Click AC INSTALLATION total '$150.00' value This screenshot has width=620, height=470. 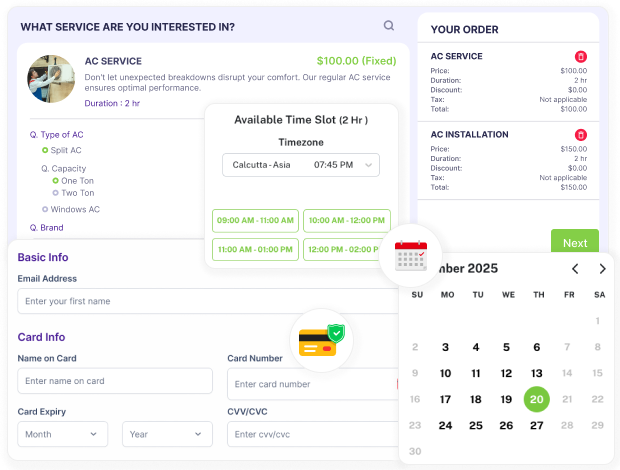[574, 187]
